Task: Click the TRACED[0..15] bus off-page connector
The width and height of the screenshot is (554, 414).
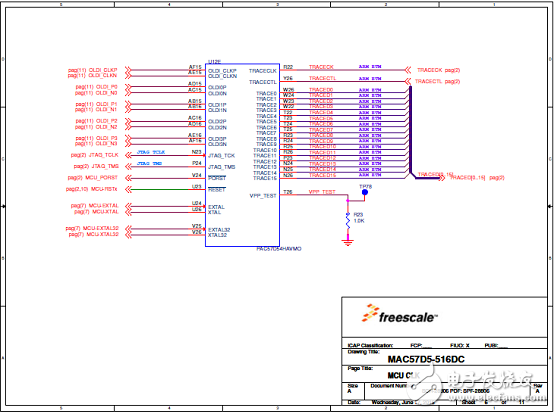Action: (442, 178)
